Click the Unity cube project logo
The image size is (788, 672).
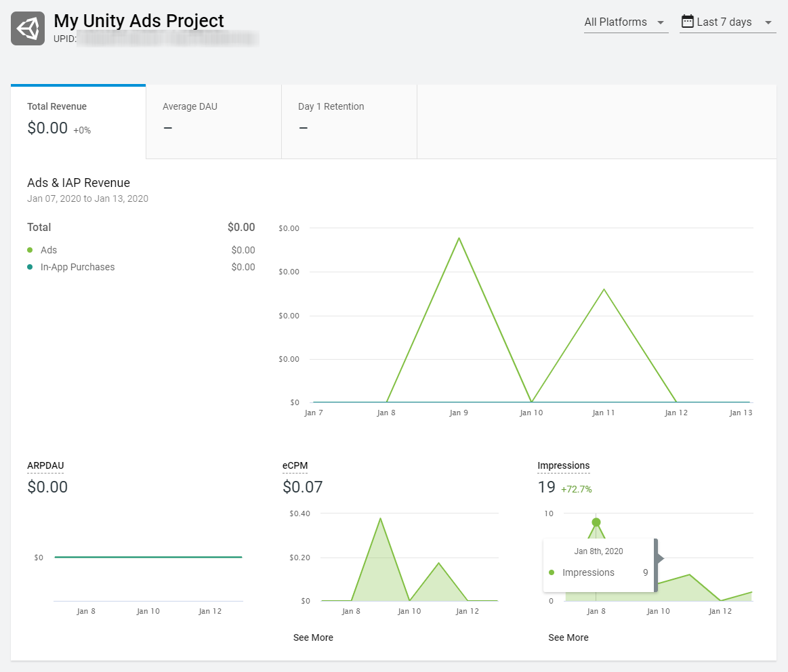27,28
